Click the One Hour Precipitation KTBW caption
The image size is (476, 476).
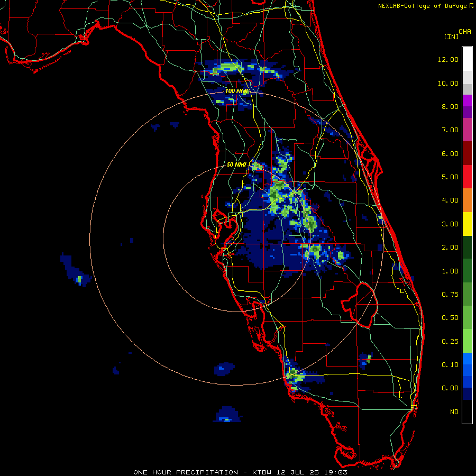[240, 472]
